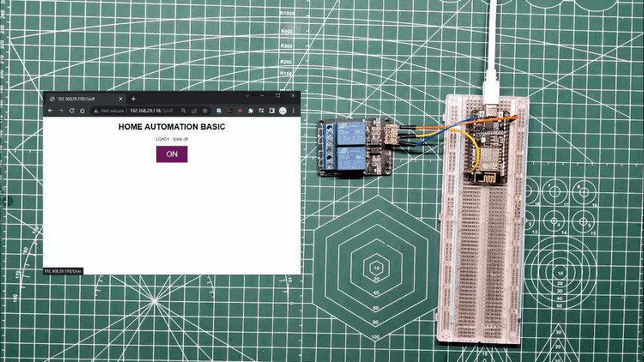Click the browser forward arrow
Image resolution: width=644 pixels, height=362 pixels.
(x=61, y=111)
